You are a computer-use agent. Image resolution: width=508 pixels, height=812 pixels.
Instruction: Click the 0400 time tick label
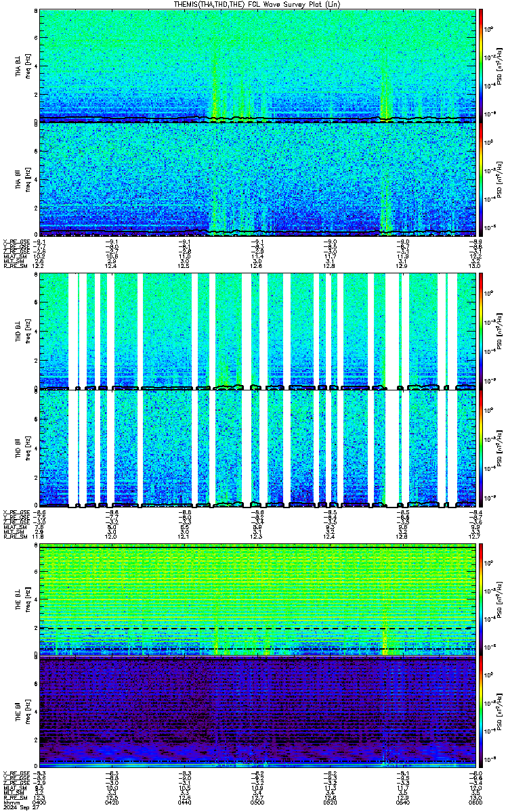40,803
